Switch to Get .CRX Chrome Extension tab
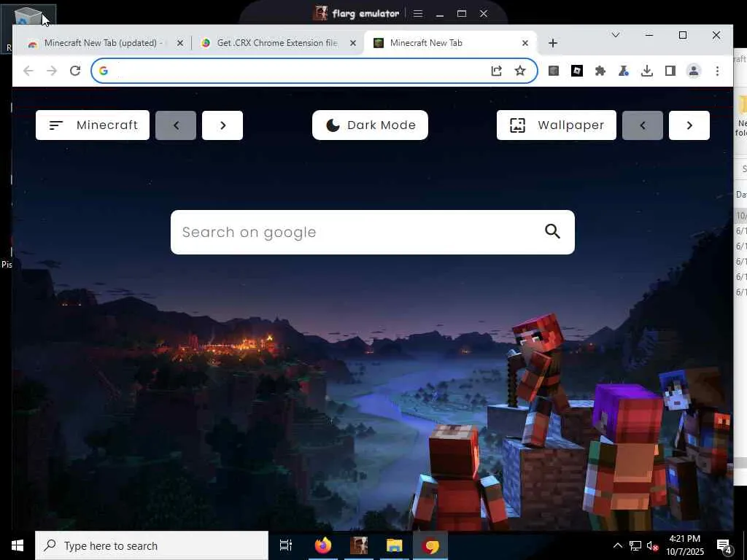747x560 pixels. (276, 43)
